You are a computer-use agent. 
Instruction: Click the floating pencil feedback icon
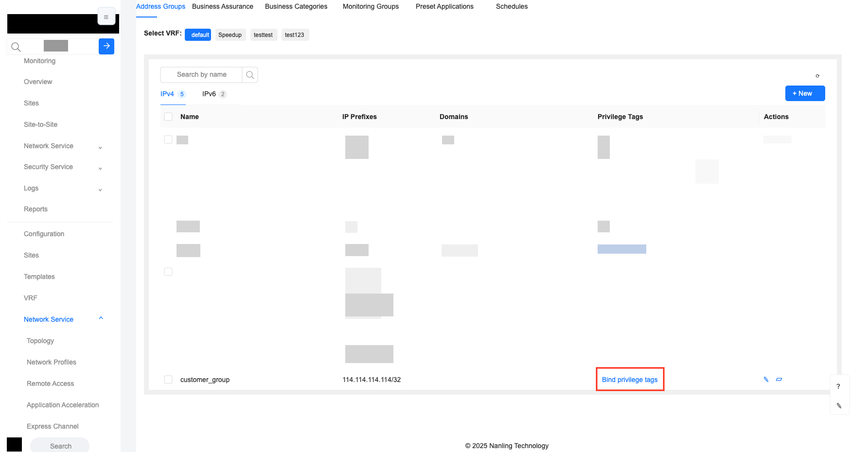839,405
